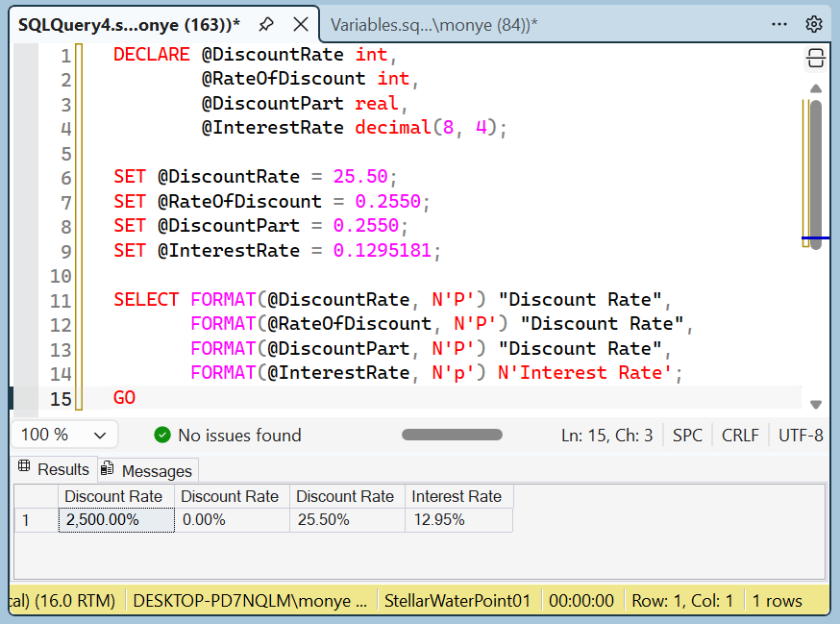Click the GO statement on line 15
Screen dimensions: 840x624
click(x=124, y=398)
